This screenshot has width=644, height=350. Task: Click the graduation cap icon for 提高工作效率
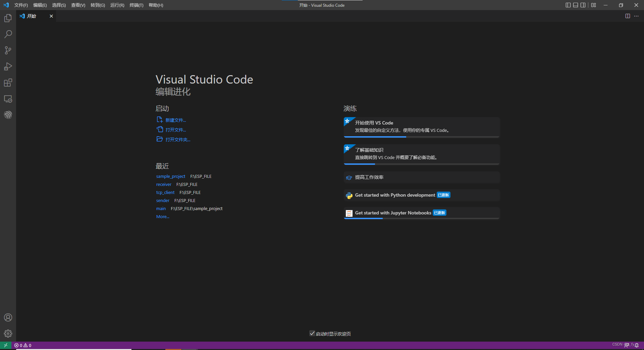(349, 178)
